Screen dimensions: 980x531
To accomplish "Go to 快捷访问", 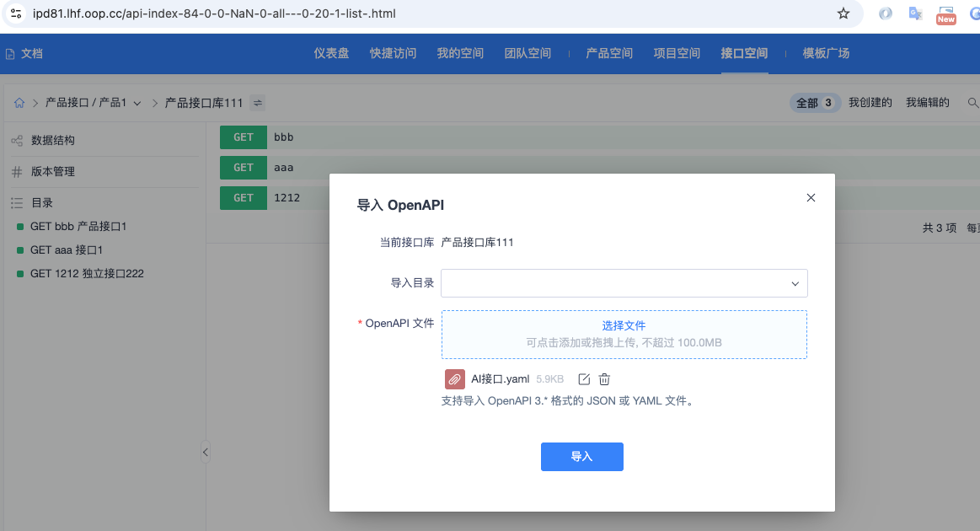I will (393, 53).
